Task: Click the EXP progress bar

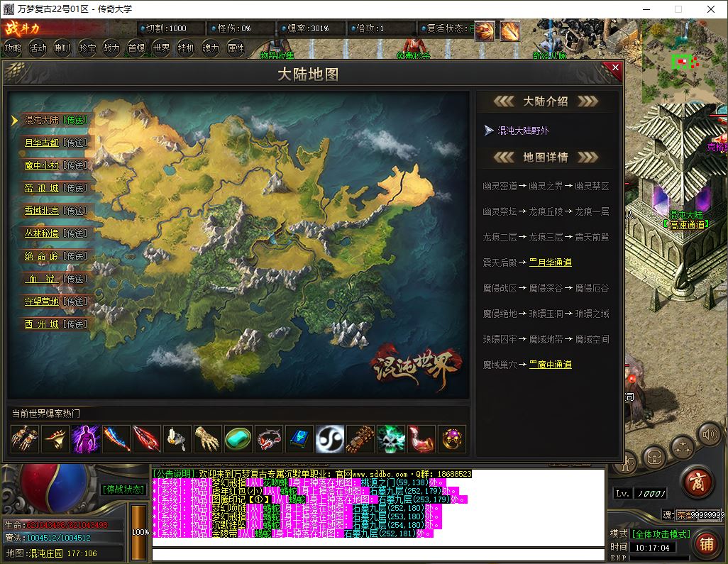Action: tap(658, 558)
